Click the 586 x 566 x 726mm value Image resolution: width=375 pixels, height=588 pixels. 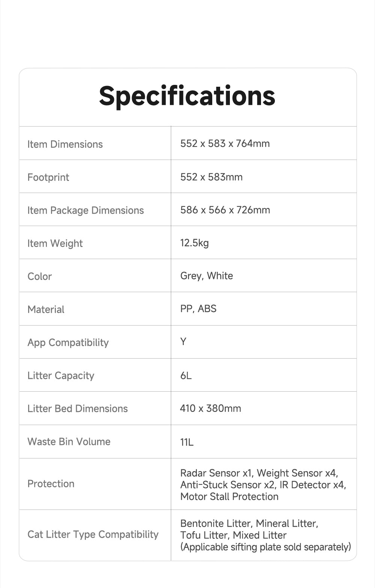pyautogui.click(x=225, y=210)
